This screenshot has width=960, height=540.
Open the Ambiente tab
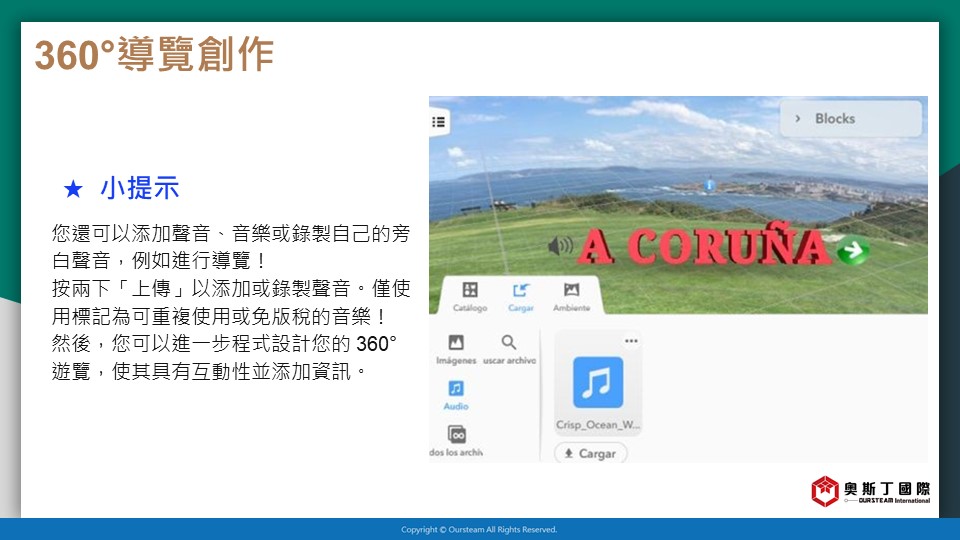[571, 296]
